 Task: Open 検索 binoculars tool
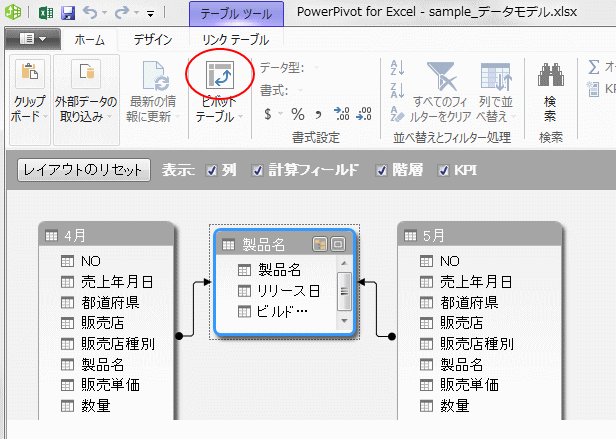click(550, 93)
